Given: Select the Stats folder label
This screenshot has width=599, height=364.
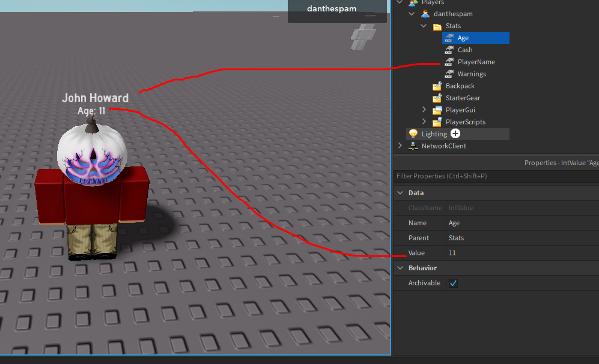Looking at the screenshot, I should 453,26.
